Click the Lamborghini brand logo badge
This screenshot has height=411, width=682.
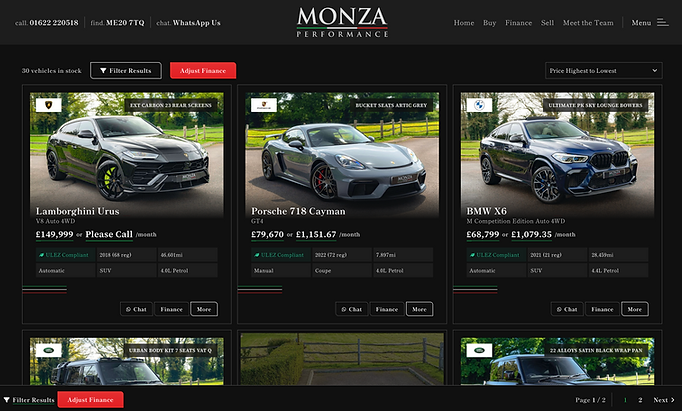pyautogui.click(x=48, y=105)
